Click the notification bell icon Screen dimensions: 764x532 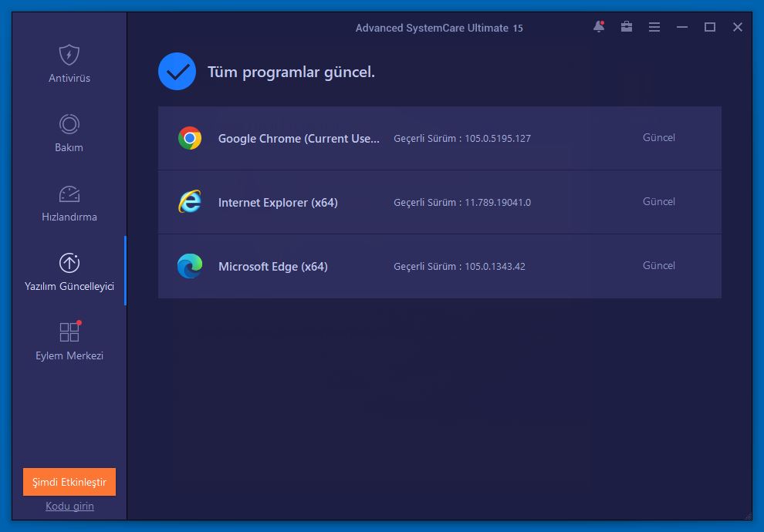click(x=599, y=27)
